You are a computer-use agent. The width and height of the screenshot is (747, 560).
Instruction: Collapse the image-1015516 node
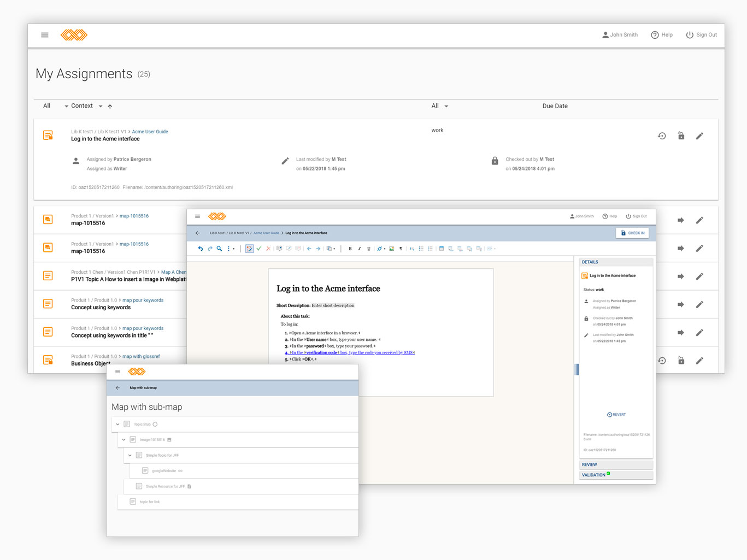123,440
